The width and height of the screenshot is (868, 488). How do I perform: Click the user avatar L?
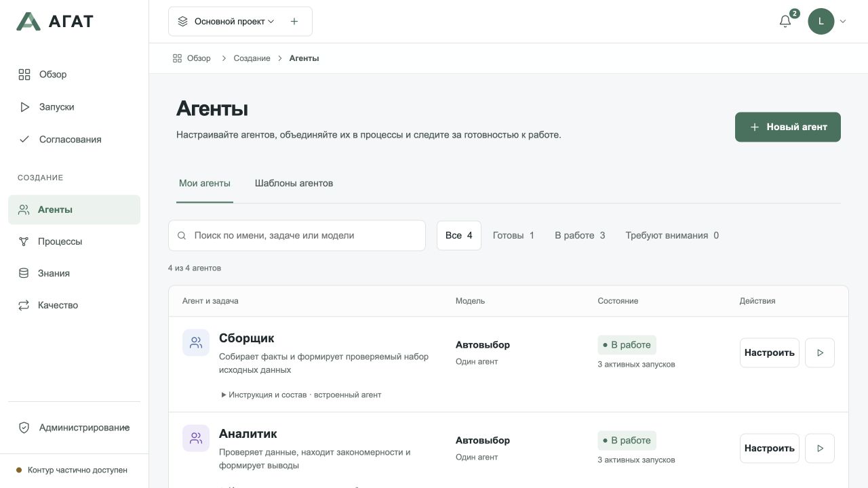(821, 21)
